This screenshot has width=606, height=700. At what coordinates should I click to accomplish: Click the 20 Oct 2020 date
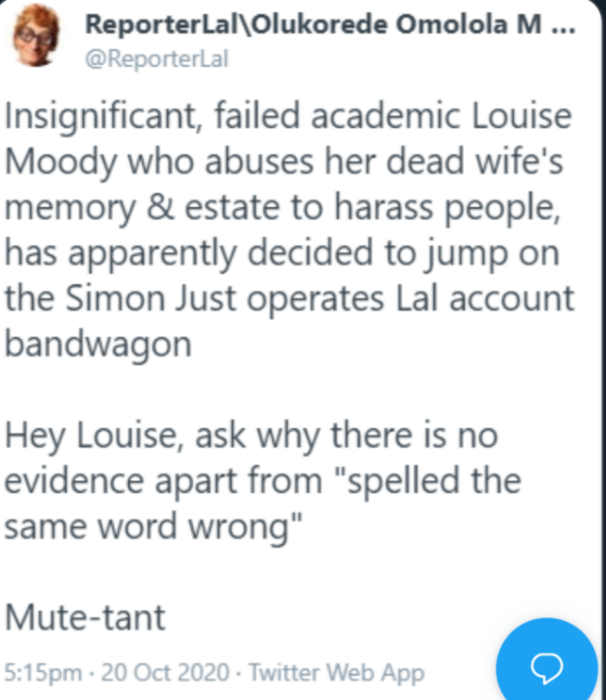pyautogui.click(x=165, y=672)
